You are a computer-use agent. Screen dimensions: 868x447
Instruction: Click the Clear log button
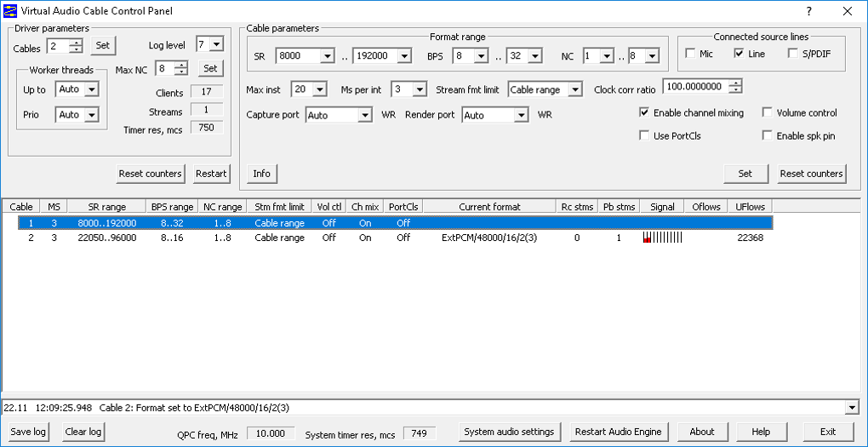coord(83,432)
